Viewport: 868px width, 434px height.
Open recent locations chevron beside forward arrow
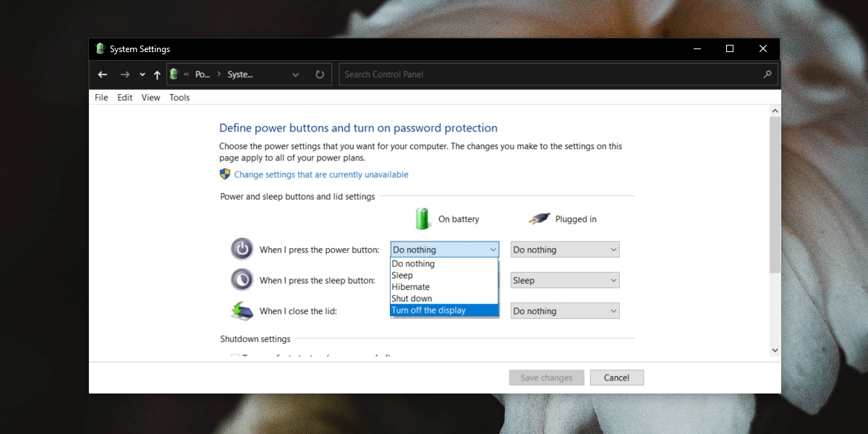tap(142, 75)
